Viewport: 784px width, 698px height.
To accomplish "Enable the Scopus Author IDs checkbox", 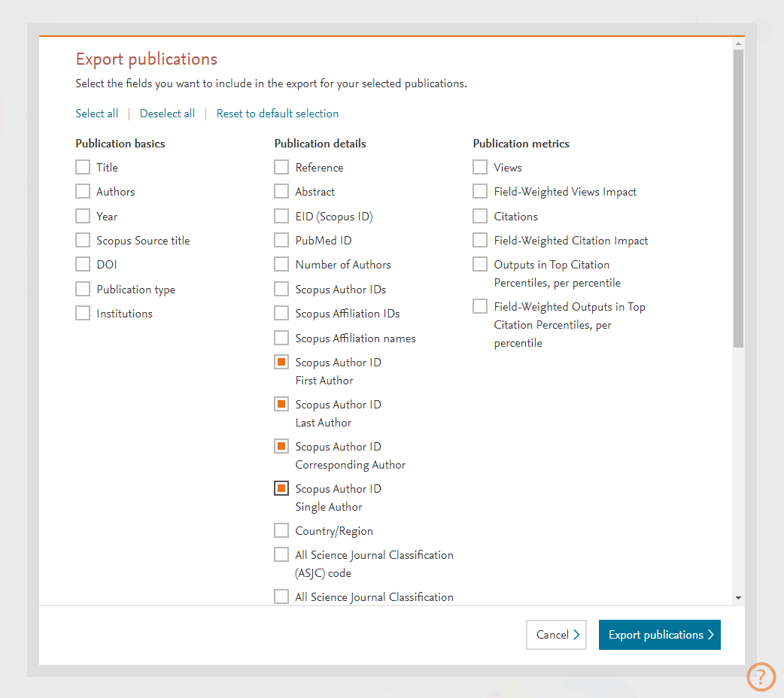I will coord(281,289).
